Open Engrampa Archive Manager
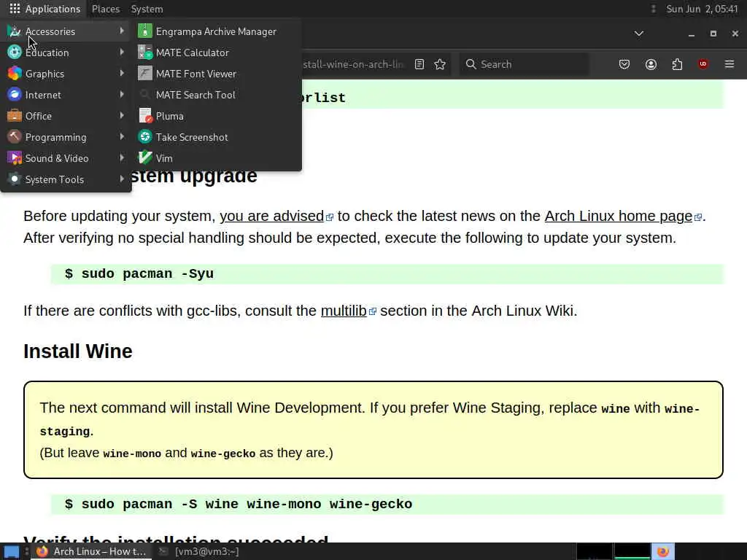This screenshot has height=560, width=747. coord(217,31)
